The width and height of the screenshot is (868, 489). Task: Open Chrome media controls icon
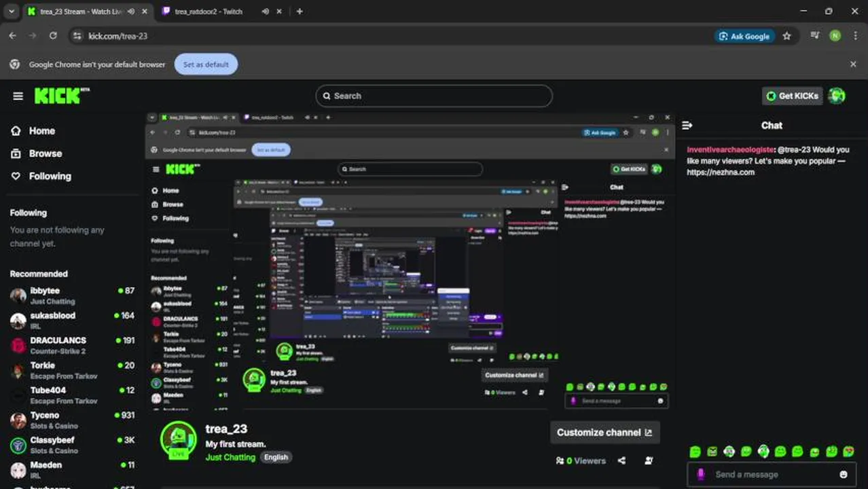point(815,36)
